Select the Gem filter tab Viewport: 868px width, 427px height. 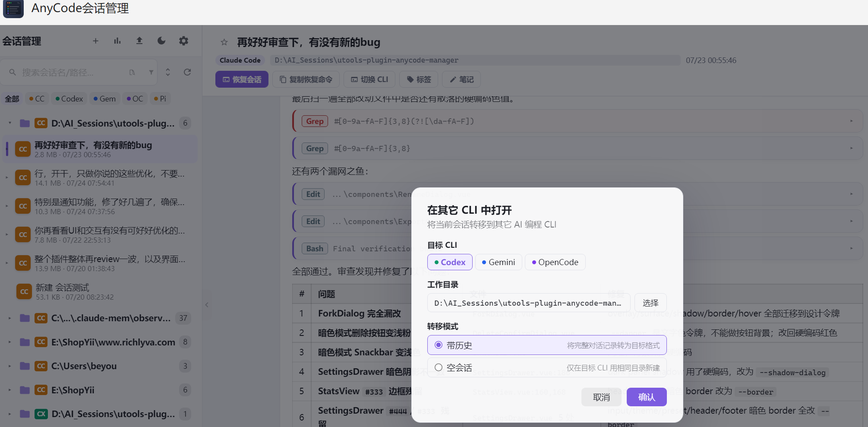pyautogui.click(x=104, y=99)
